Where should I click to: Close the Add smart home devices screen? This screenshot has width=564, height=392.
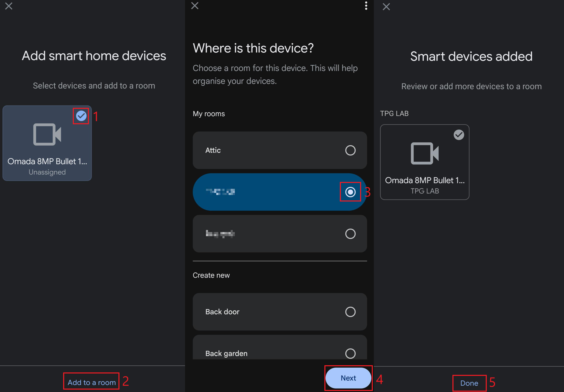pyautogui.click(x=9, y=6)
